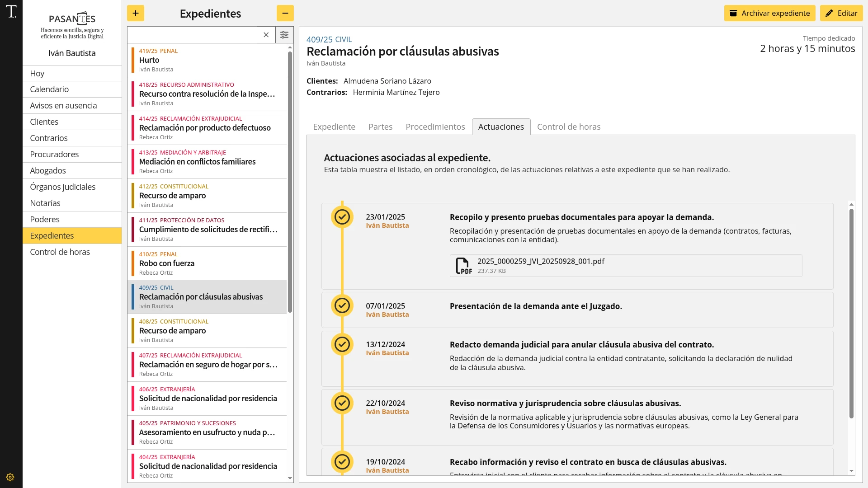The width and height of the screenshot is (868, 488).
Task: Click the minus icon above the list
Action: point(285,13)
